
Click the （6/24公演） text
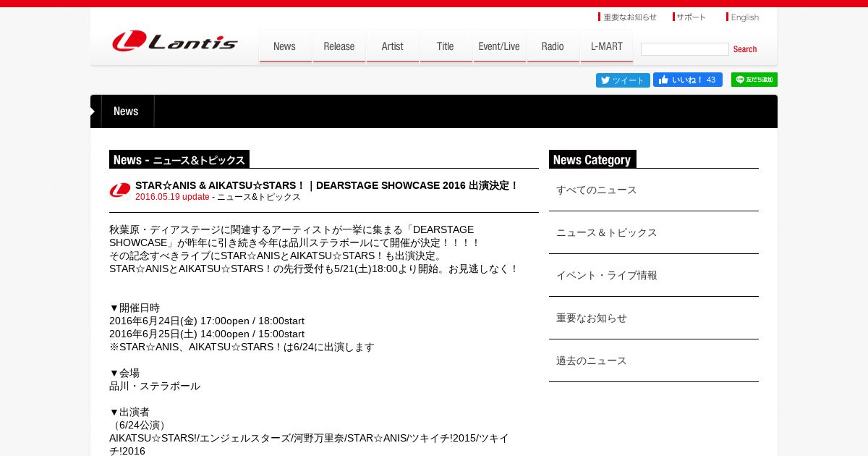click(140, 425)
